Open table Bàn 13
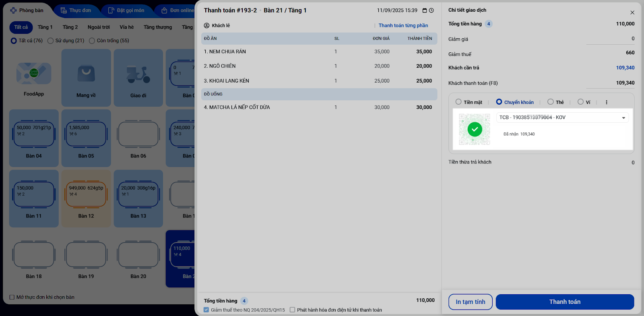 coord(138,198)
